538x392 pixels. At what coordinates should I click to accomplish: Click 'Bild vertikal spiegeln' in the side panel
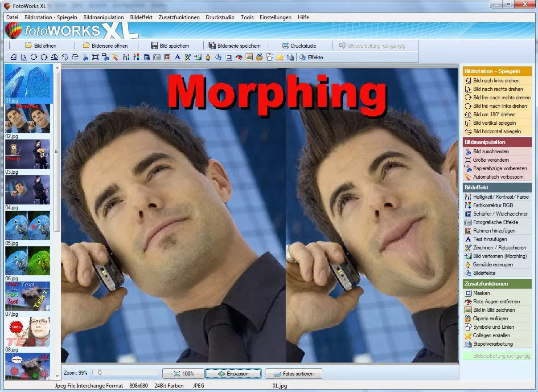click(494, 123)
